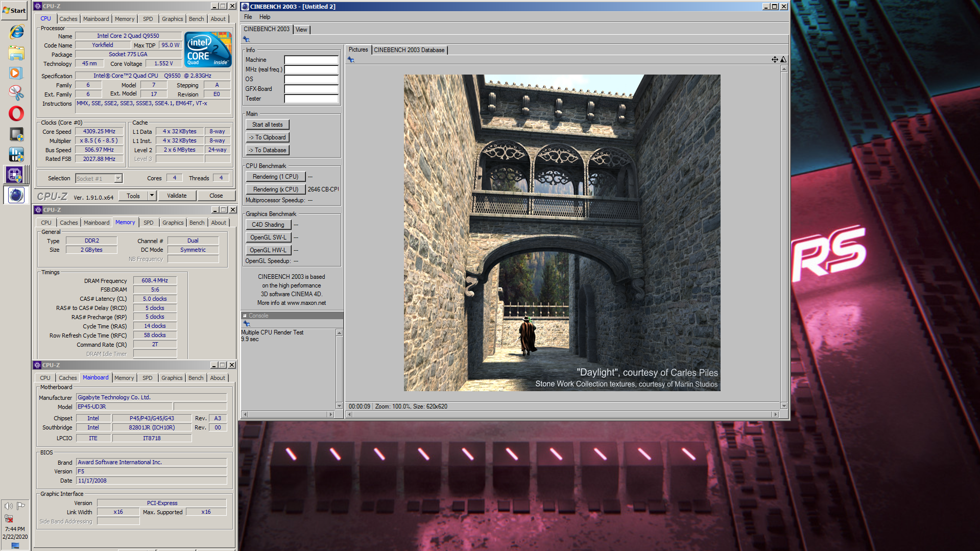Select the Pictures tab
The width and height of the screenshot is (980, 551).
tap(358, 50)
